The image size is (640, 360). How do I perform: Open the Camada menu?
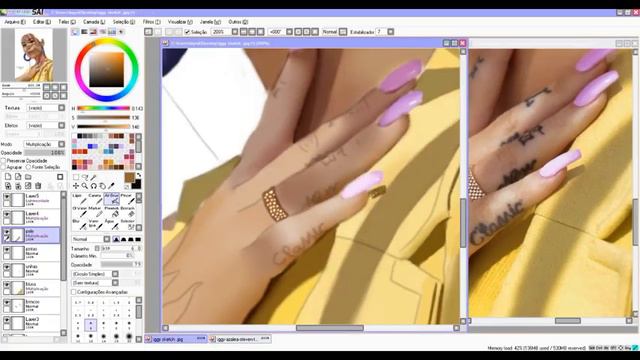[x=94, y=22]
